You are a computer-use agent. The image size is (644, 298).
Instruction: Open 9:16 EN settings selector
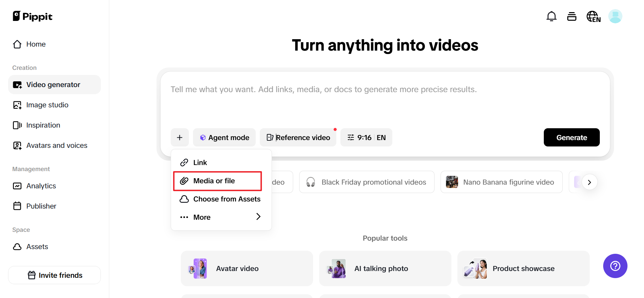tap(366, 137)
